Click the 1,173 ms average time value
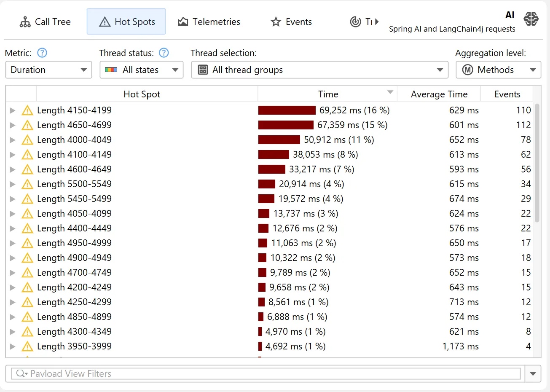 pos(460,346)
